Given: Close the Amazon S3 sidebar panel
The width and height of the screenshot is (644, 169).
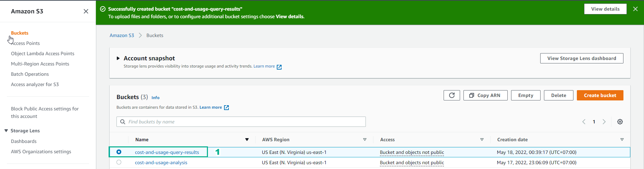Looking at the screenshot, I should (86, 11).
